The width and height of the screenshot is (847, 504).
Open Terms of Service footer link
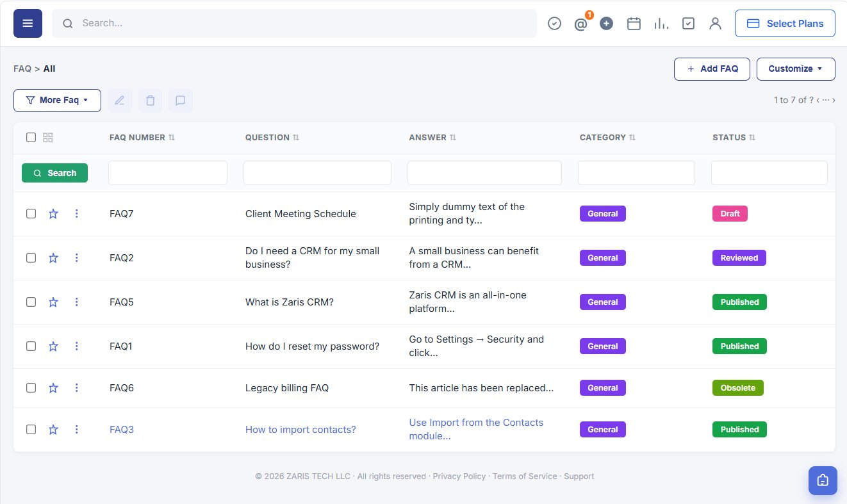(525, 476)
